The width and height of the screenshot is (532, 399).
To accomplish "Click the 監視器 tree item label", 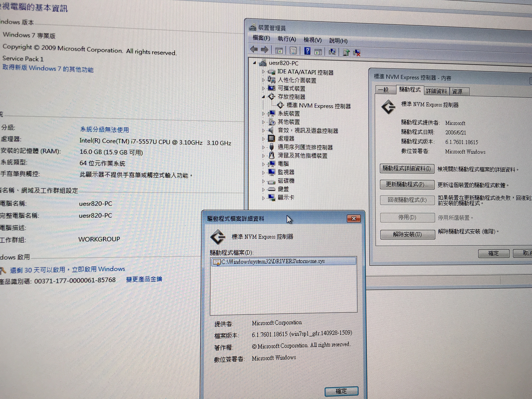I will click(286, 172).
